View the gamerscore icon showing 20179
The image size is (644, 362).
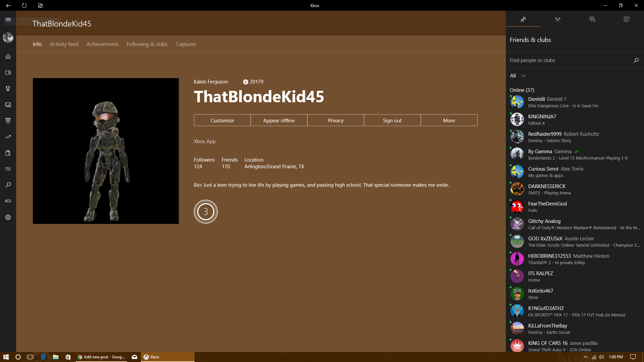click(246, 81)
